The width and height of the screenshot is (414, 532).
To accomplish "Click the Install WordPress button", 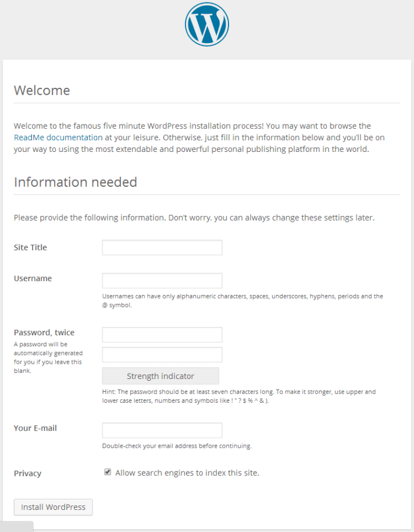I will tap(53, 507).
